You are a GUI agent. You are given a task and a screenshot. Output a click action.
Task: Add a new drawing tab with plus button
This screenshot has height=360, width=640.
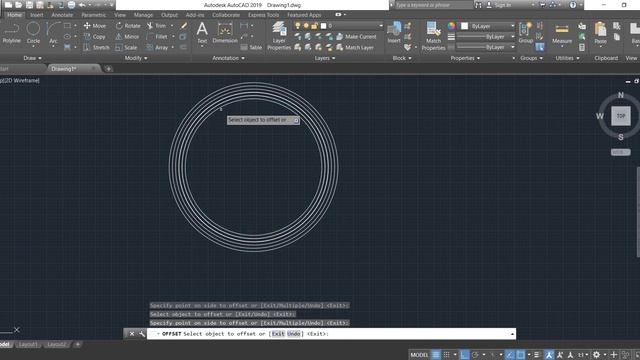tap(108, 69)
